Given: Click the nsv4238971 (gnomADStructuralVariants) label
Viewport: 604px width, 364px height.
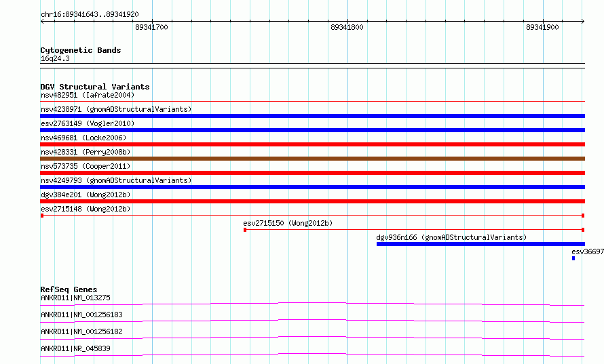Looking at the screenshot, I should point(116,109).
